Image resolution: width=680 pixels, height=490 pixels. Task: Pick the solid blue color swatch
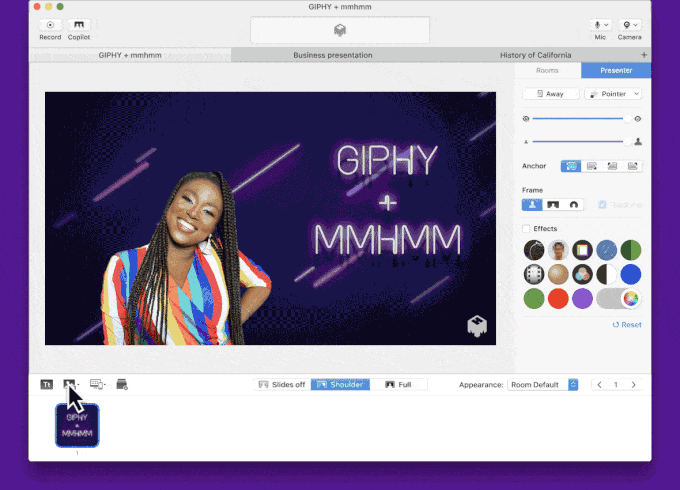coord(631,274)
